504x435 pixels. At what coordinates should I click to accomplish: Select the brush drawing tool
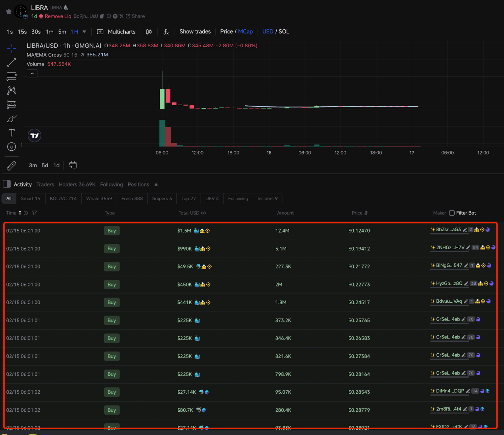click(x=12, y=119)
